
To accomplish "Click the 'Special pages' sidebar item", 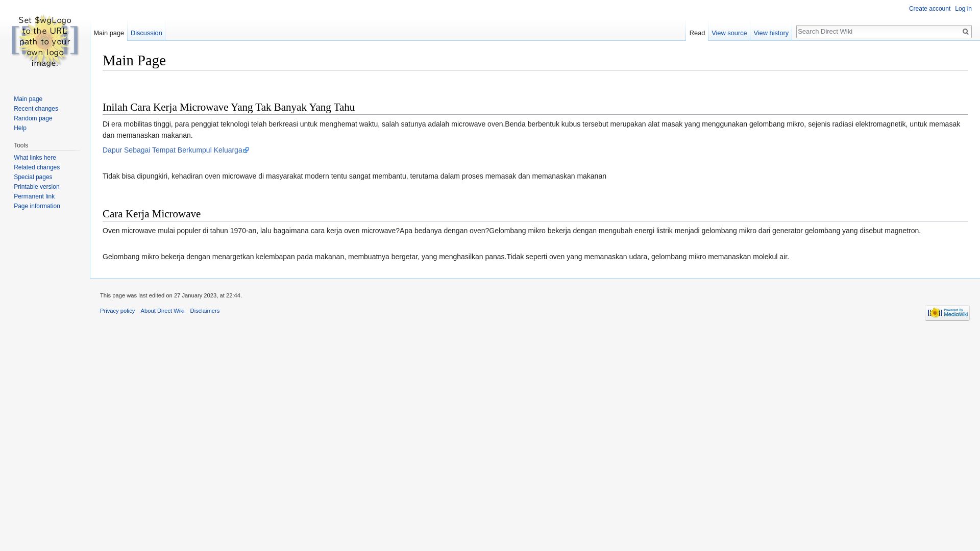I will 32,176.
